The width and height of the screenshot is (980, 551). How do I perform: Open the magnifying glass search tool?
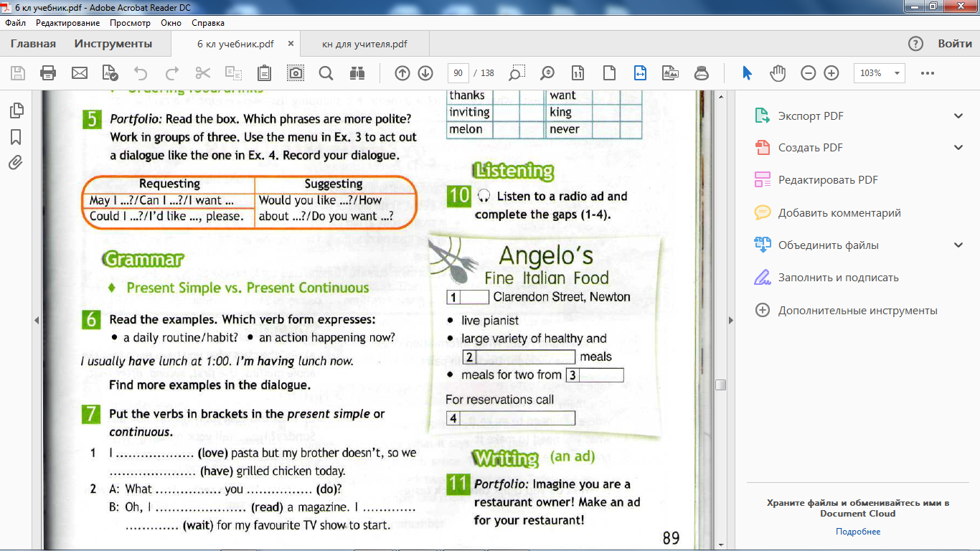(326, 73)
